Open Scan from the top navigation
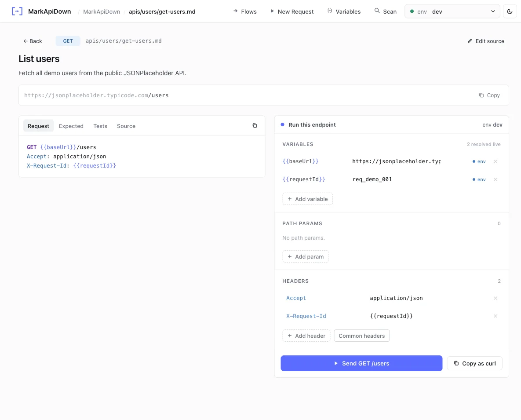Image resolution: width=521 pixels, height=420 pixels. point(386,11)
